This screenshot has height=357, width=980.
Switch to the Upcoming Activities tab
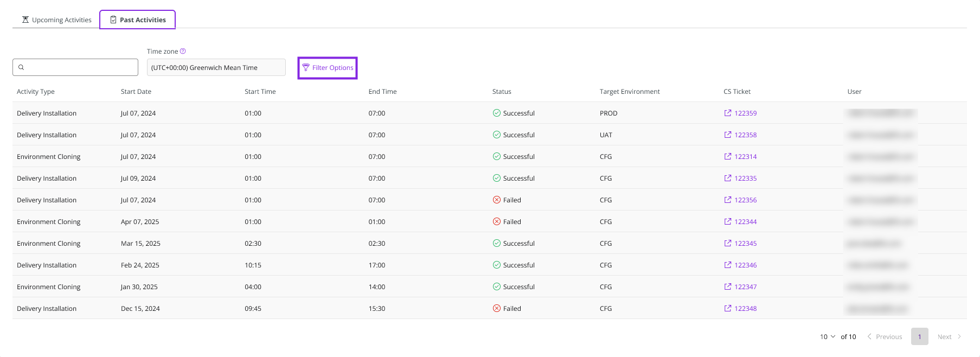56,20
